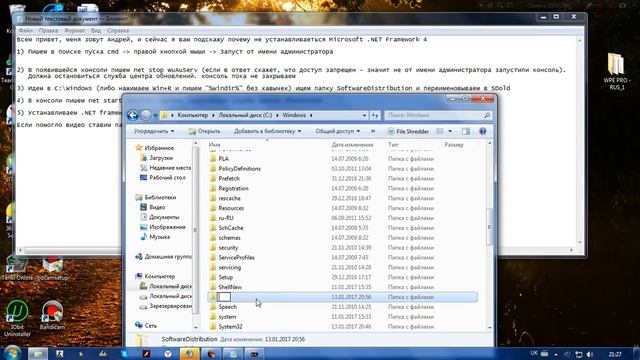Sort the file list by the Имя column
The image size is (640, 360).
[x=214, y=145]
